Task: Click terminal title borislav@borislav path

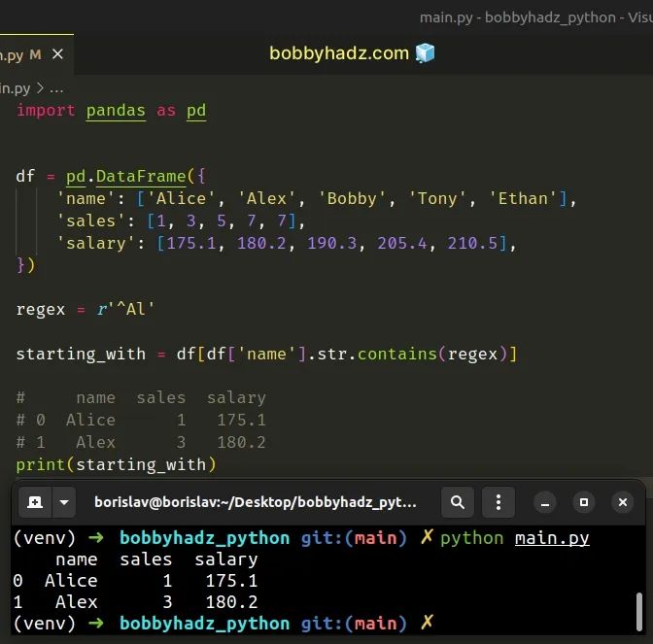Action: (256, 502)
